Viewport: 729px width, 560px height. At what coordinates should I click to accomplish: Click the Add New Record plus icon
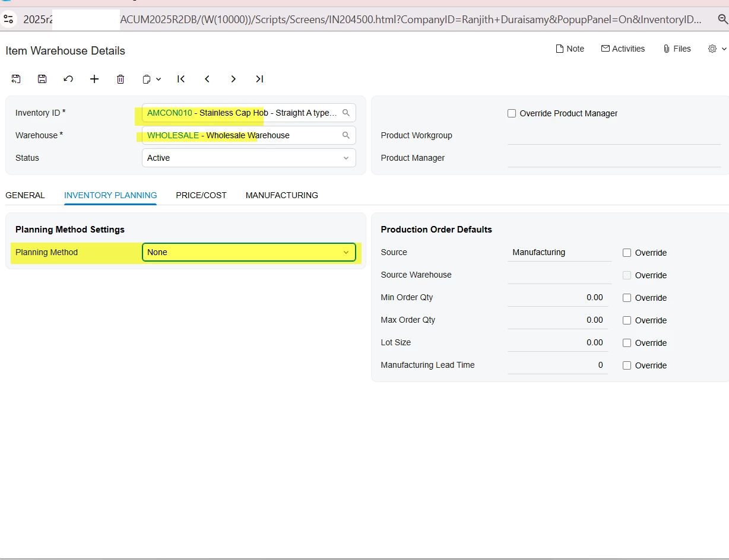pos(94,79)
